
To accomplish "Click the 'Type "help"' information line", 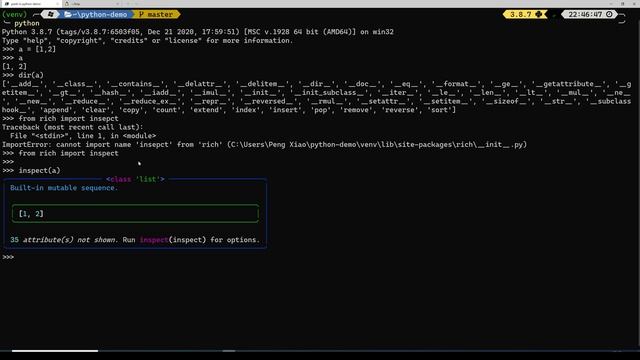I will [147, 40].
